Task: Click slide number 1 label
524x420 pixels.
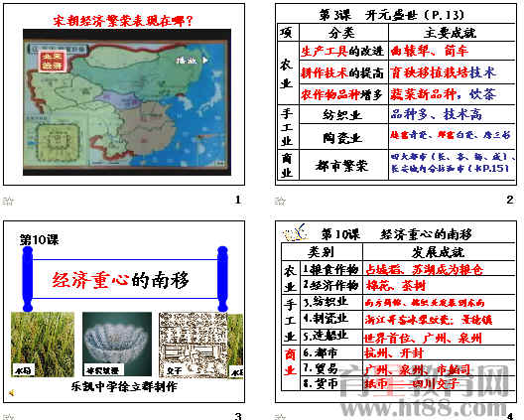Action: coord(237,200)
